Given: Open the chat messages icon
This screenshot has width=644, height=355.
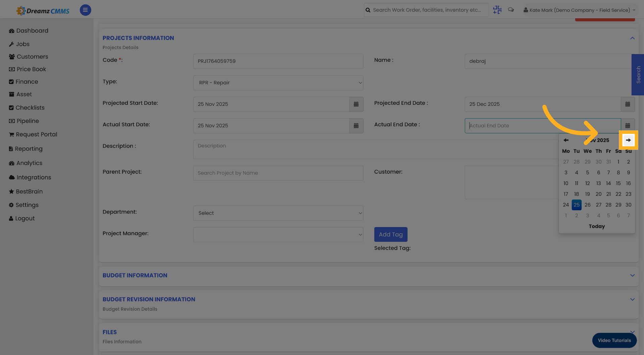Looking at the screenshot, I should click(x=511, y=10).
